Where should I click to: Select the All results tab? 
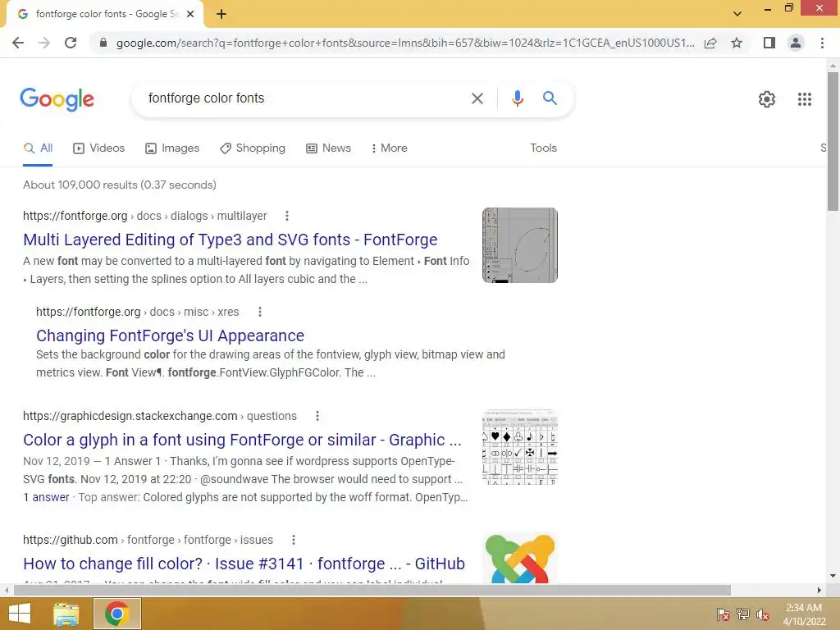38,148
